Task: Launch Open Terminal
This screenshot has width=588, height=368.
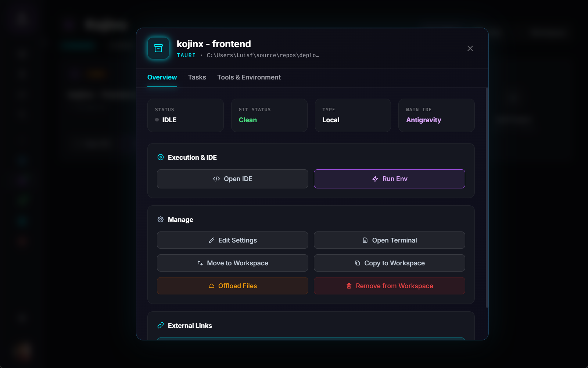Action: [x=390, y=240]
